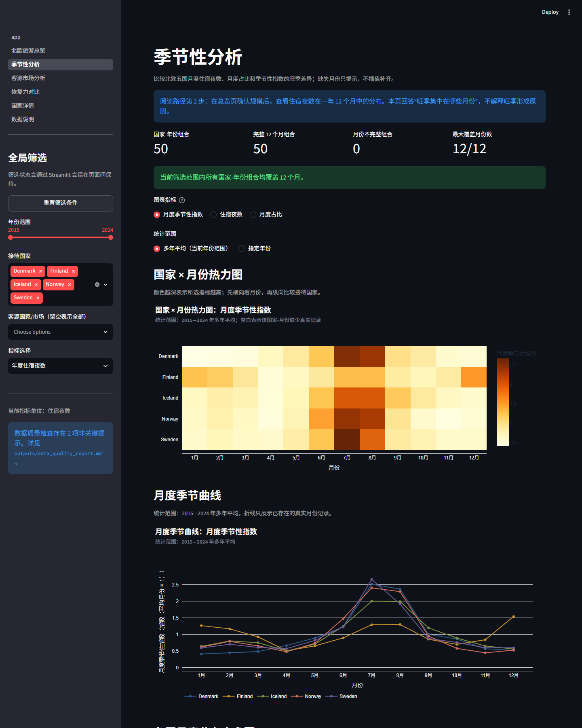The image size is (582, 728).
Task: Toggle Norway series in line chart legend
Action: click(306, 696)
